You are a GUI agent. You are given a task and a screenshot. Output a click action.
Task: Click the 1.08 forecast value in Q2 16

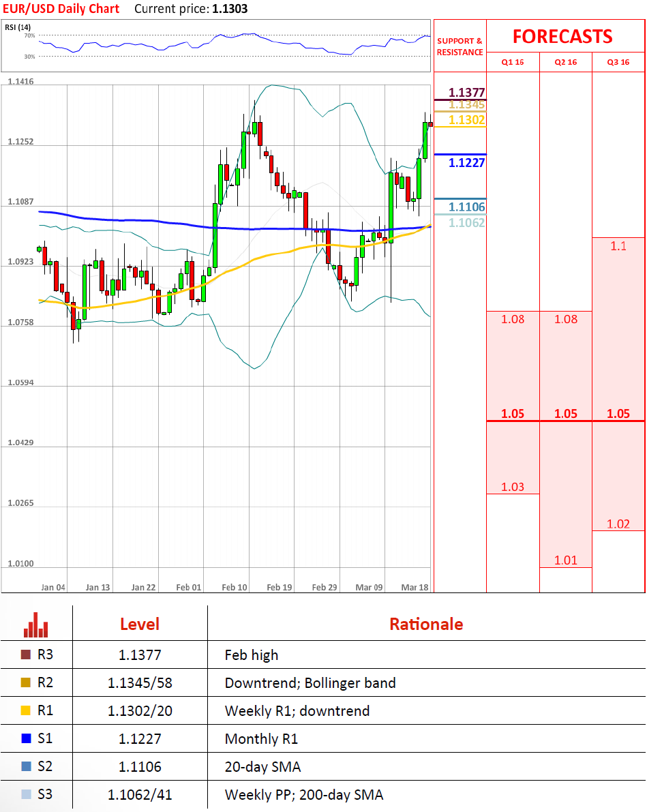pyautogui.click(x=566, y=319)
